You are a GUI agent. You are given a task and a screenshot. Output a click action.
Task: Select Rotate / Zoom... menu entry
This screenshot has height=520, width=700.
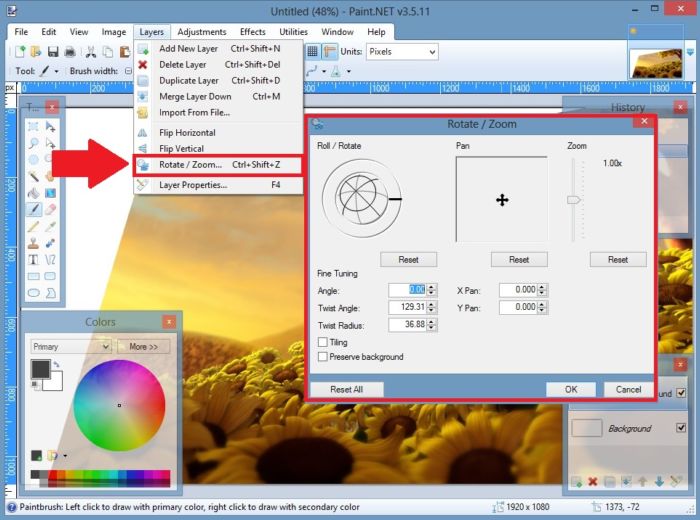pos(218,165)
